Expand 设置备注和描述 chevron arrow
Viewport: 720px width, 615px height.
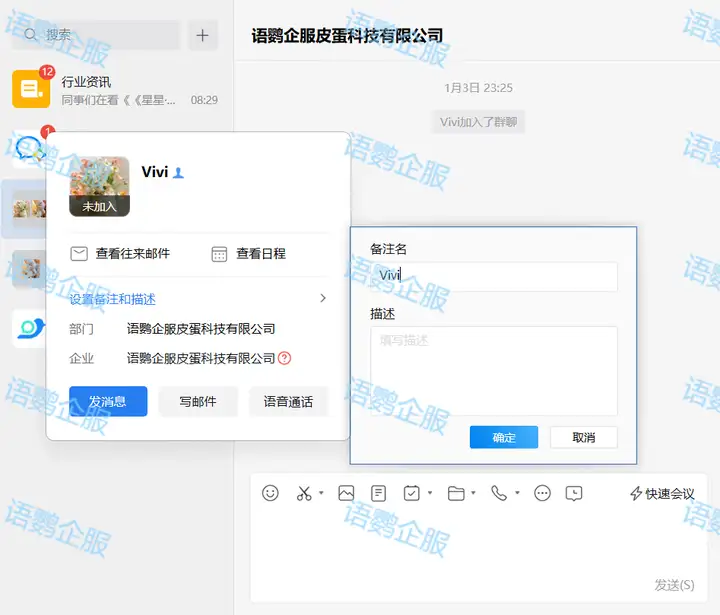click(x=323, y=298)
